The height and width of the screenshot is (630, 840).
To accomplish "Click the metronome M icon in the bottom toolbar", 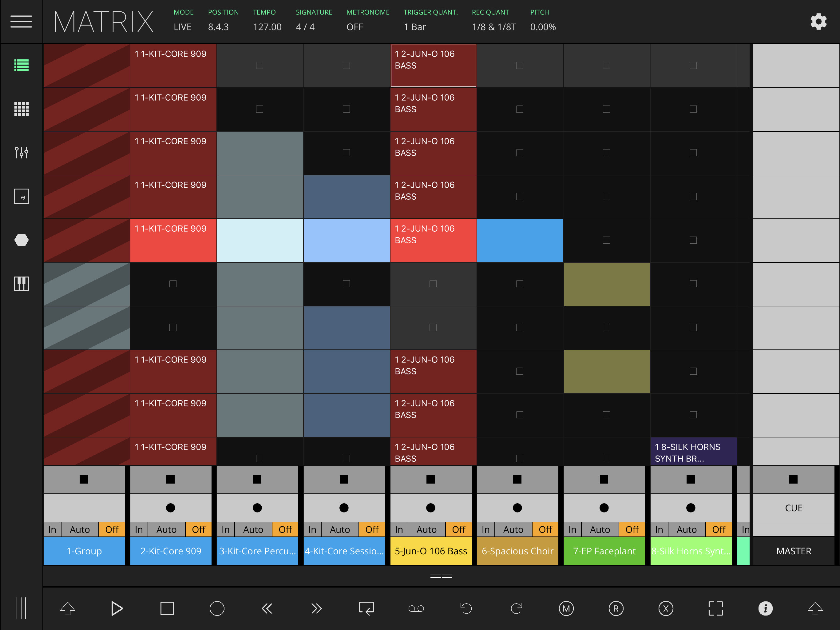I will point(566,608).
